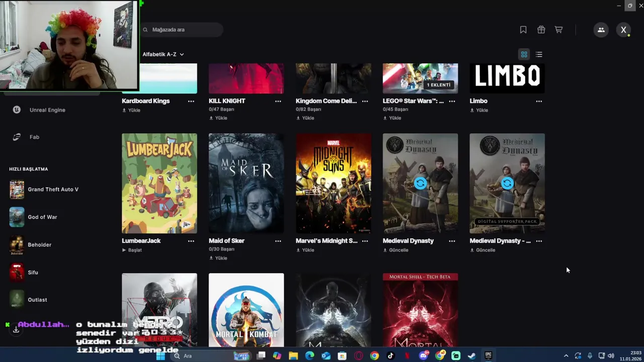Viewport: 644px width, 362px height.
Task: Open Microsoft Edge from taskbar
Action: (309, 356)
